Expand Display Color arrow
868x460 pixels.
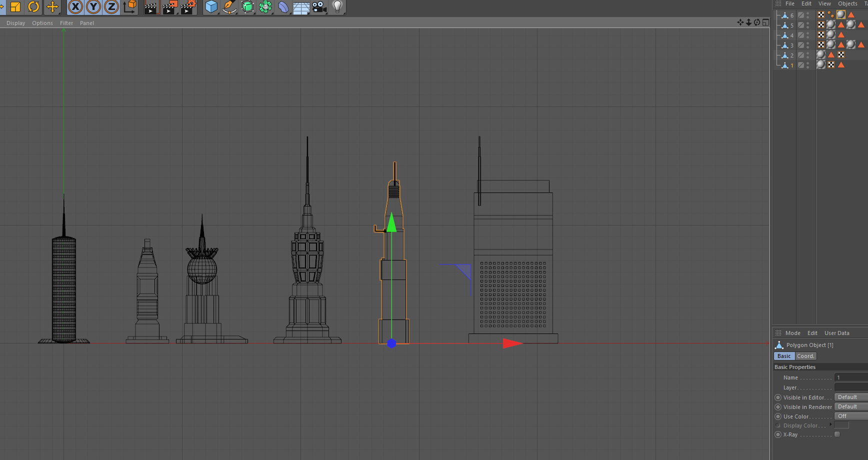pos(830,424)
